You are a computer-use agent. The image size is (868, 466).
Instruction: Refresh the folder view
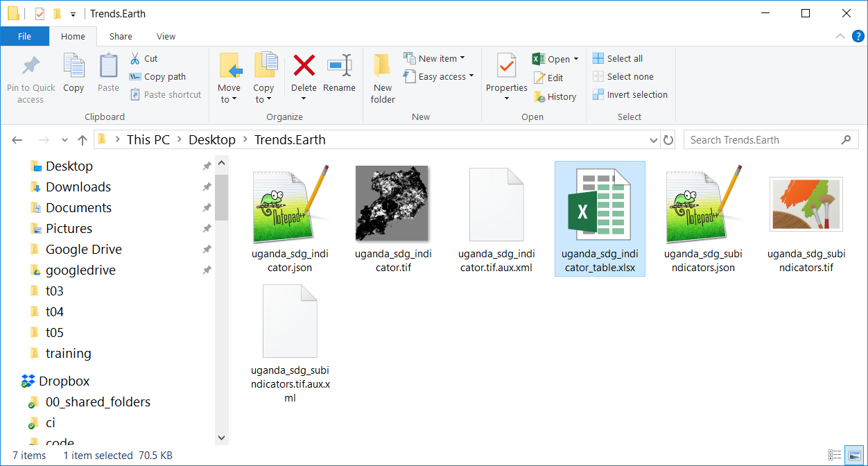668,139
